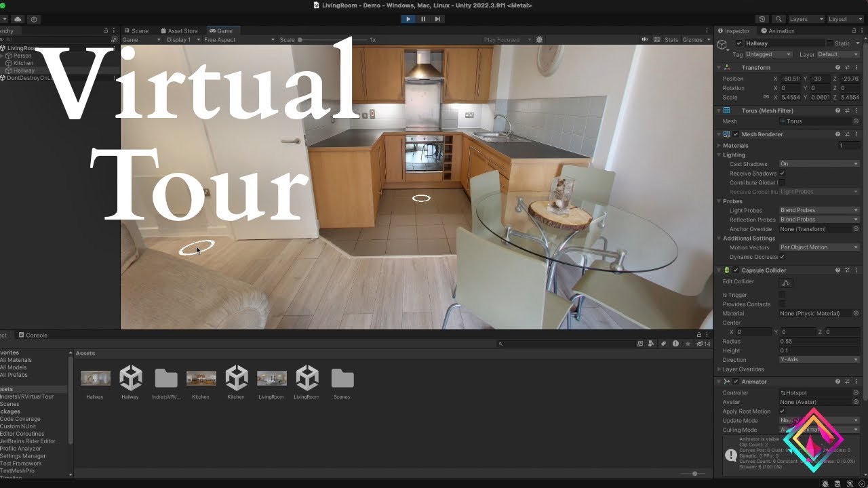Toggle the Scale constrain proportions link icon
Viewport: 868px width, 488px height.
tap(766, 97)
